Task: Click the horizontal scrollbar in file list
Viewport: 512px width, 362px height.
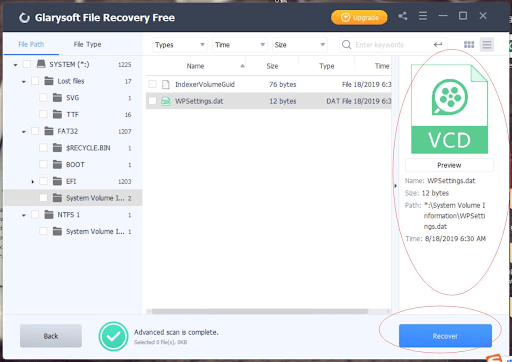Action: pyautogui.click(x=260, y=311)
